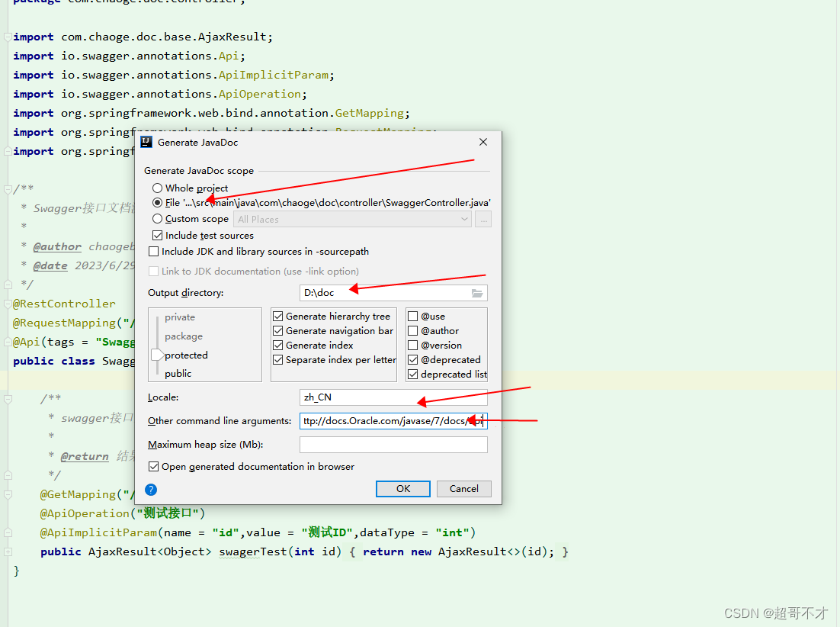840x627 pixels.
Task: Click the custom scope ellipsis button
Action: [483, 219]
